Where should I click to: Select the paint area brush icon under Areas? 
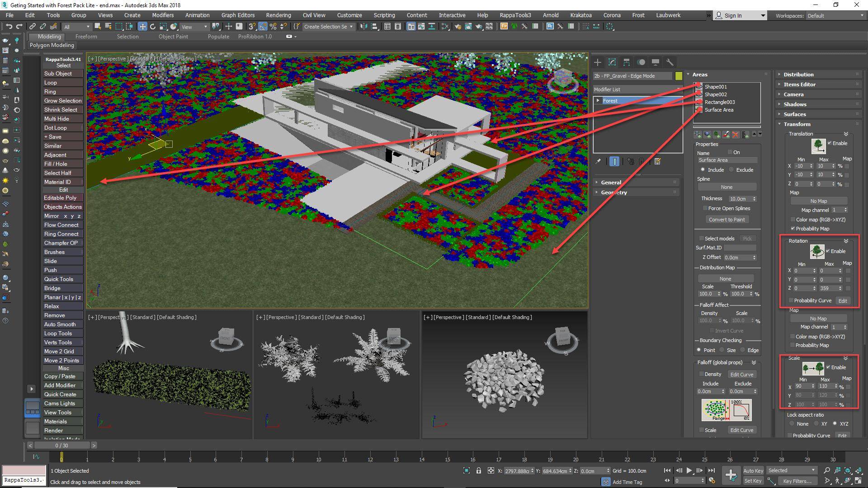[726, 134]
